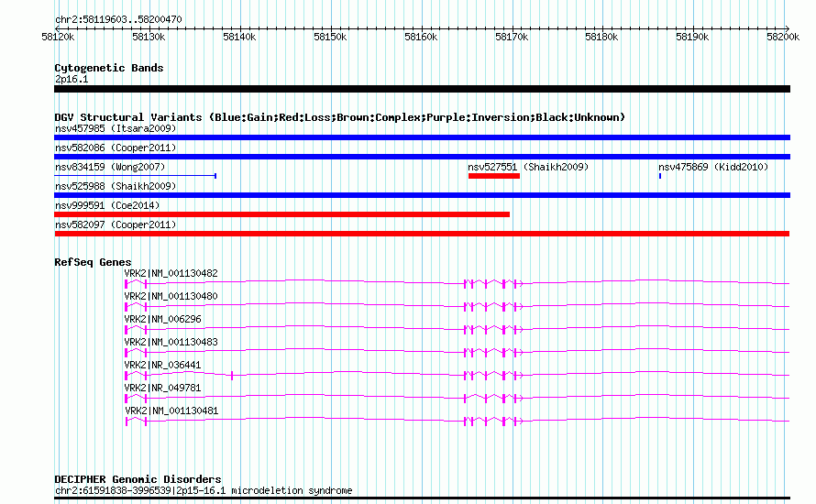Click the 58140k ruler label

(x=239, y=37)
